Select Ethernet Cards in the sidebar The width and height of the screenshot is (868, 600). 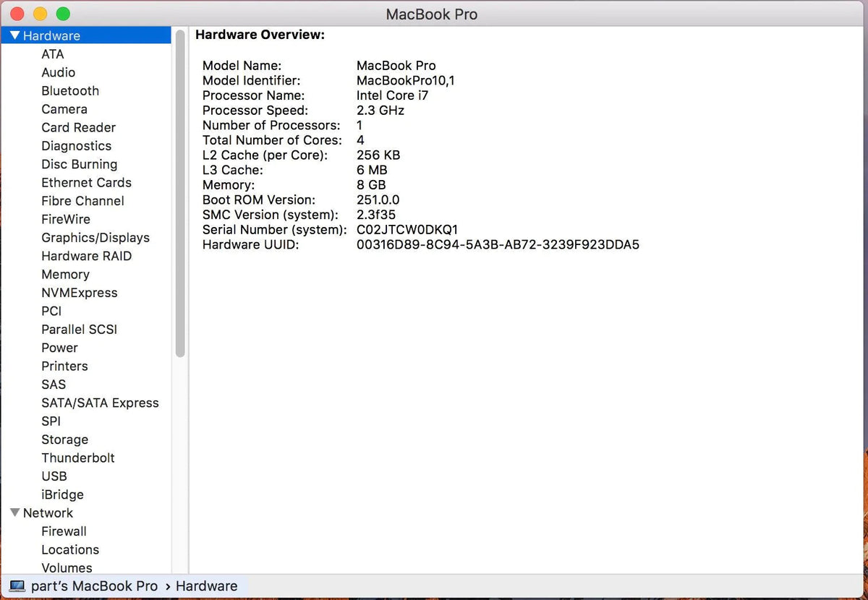click(x=87, y=182)
